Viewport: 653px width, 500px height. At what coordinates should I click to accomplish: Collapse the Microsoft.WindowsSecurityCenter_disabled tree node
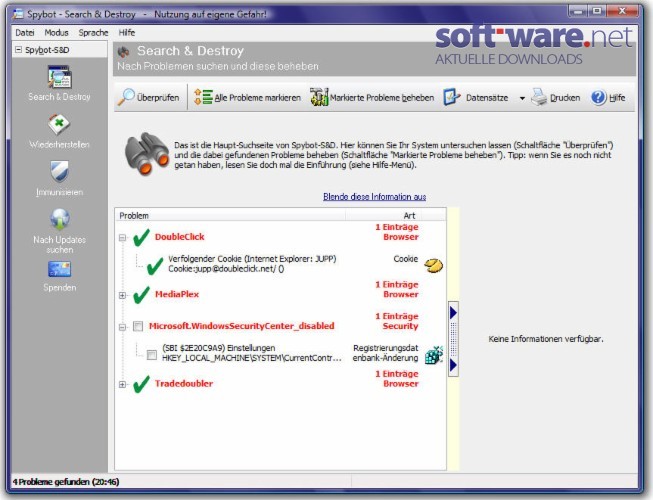122,327
